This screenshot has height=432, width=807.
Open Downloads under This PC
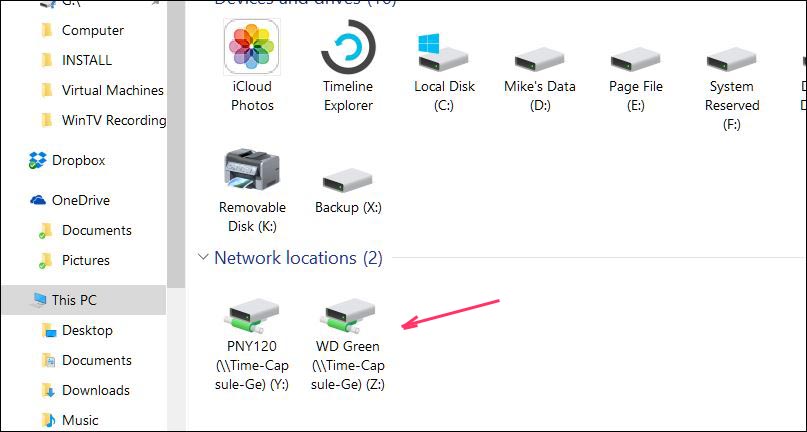(x=95, y=390)
